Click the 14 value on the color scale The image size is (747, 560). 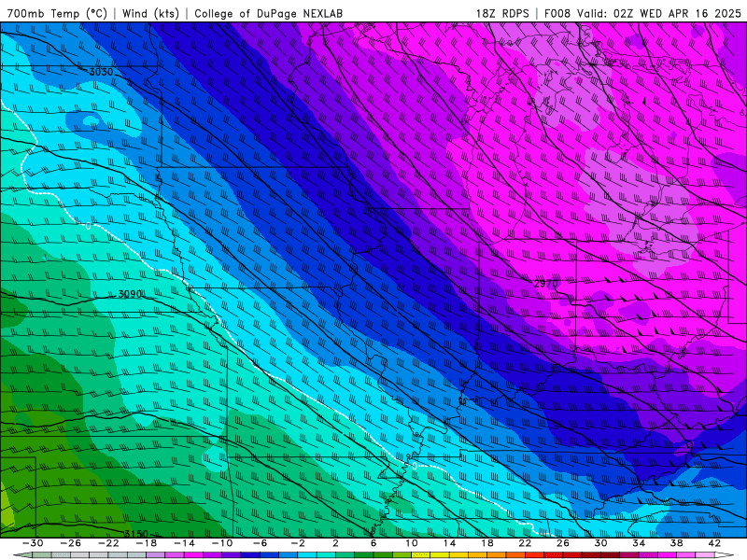click(x=449, y=543)
